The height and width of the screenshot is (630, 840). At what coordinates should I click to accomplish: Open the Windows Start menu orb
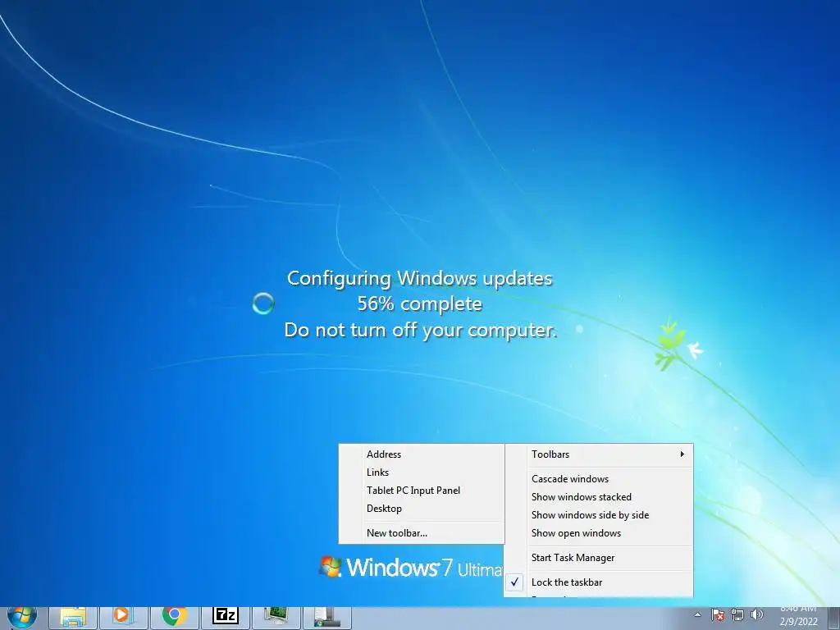[22, 619]
